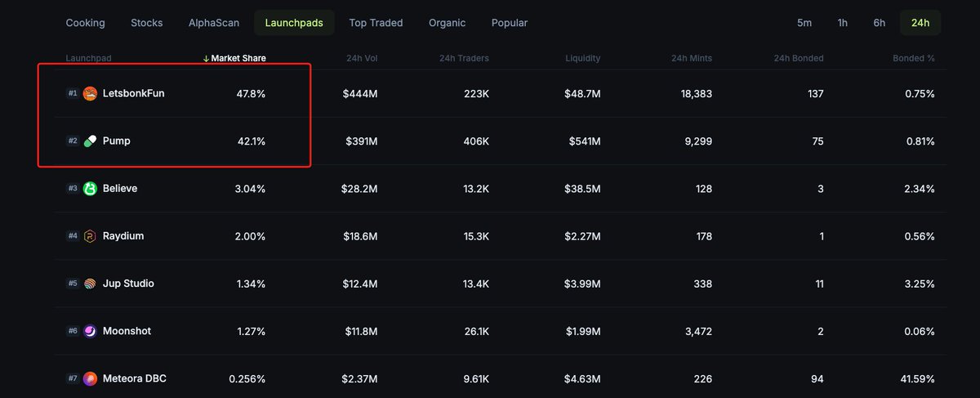
Task: Click the $391M volume cell
Action: pos(361,141)
